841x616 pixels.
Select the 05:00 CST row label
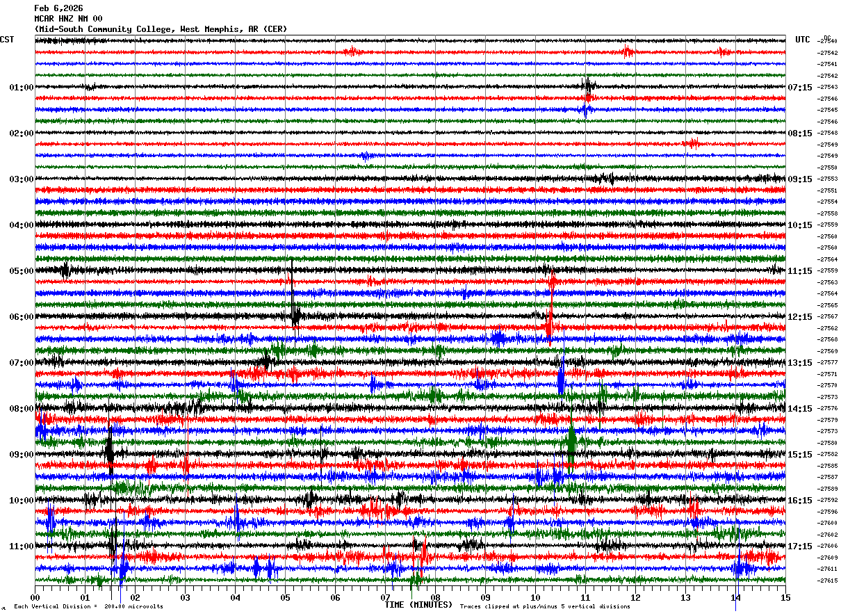22,271
